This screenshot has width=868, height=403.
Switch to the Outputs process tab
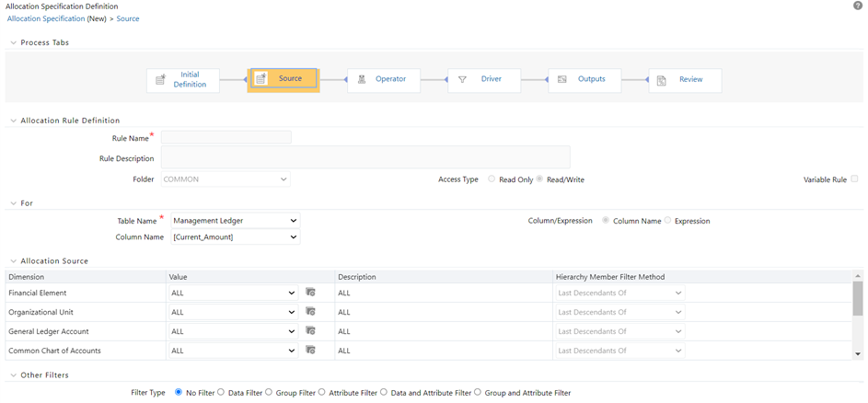(584, 80)
